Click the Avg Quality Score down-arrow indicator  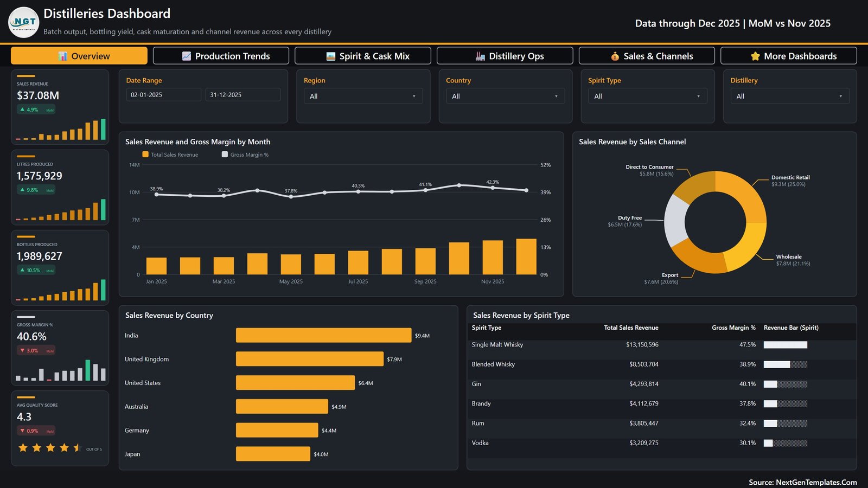click(22, 431)
